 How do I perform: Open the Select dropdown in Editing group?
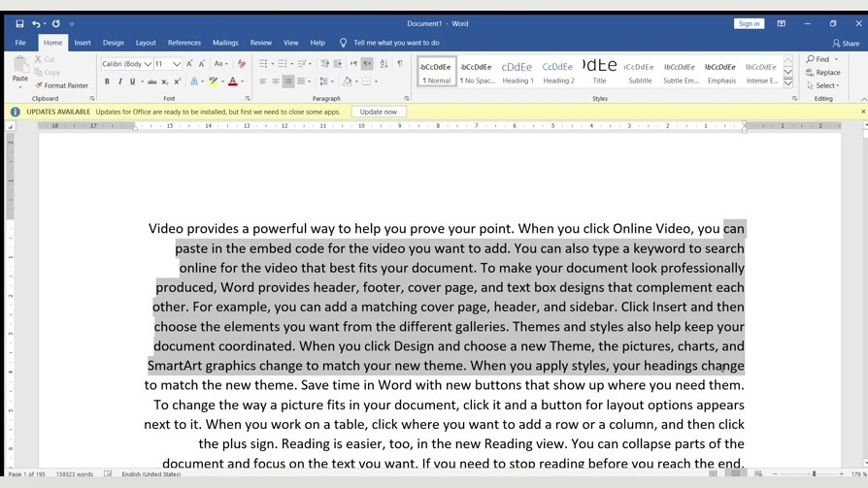(823, 85)
